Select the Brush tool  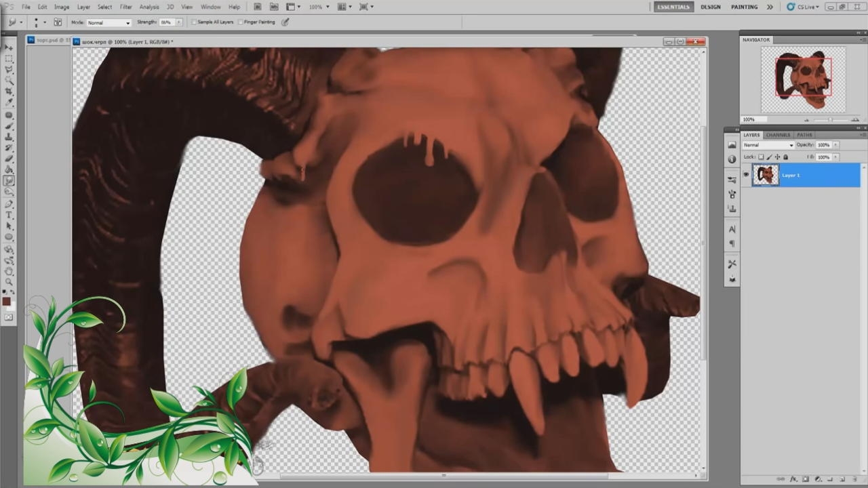point(9,126)
